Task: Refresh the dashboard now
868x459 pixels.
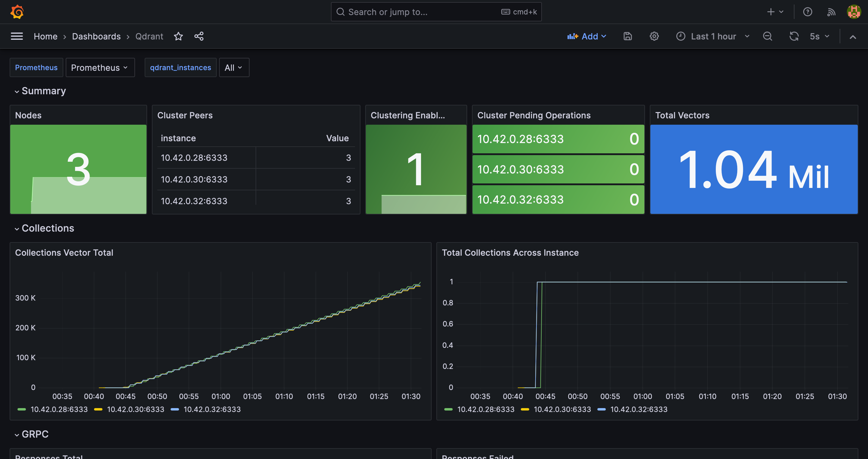Action: (x=794, y=36)
